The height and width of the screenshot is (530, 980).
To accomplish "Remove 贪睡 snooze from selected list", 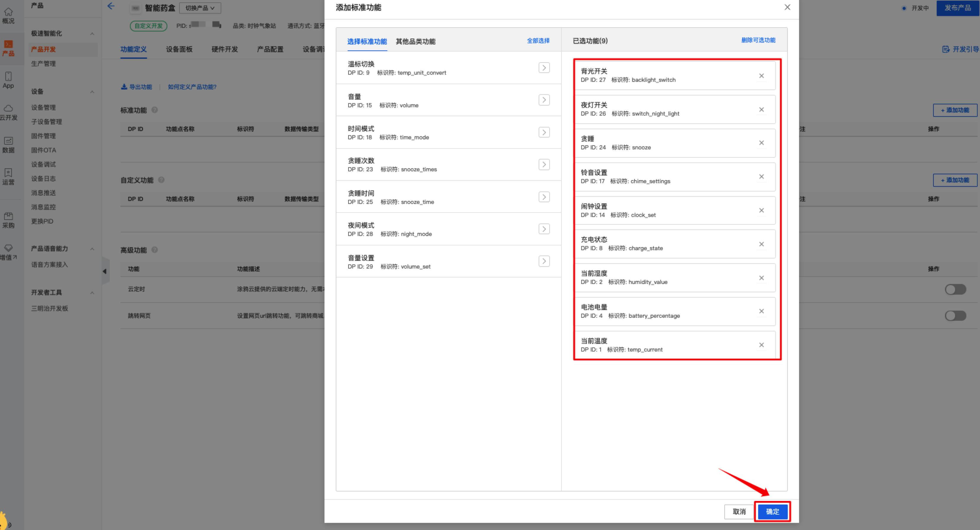I will [761, 143].
